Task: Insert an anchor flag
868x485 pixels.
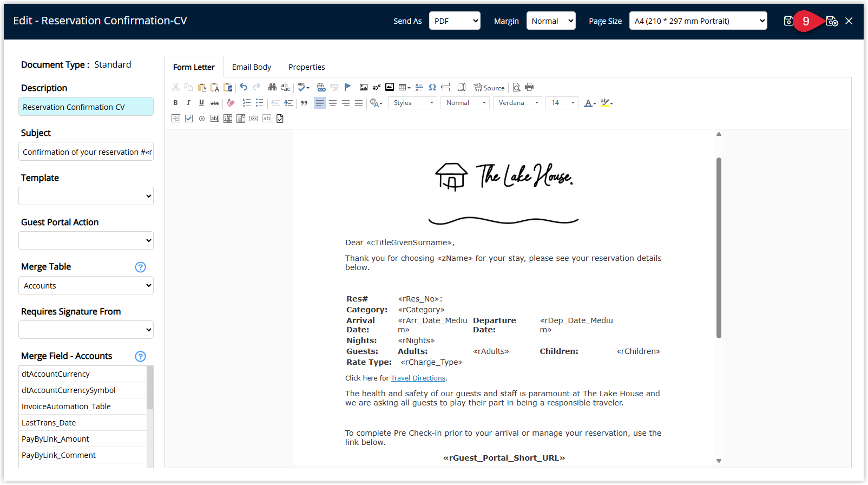Action: tap(347, 87)
